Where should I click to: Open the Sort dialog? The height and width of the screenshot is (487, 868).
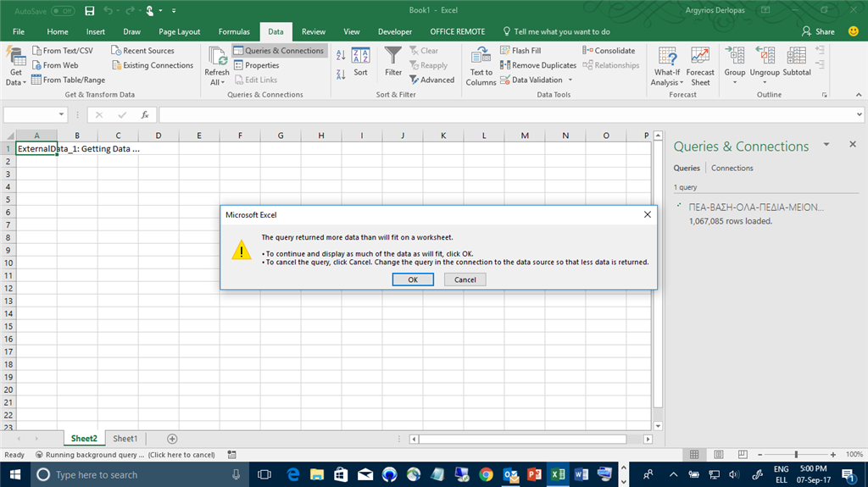[360, 62]
